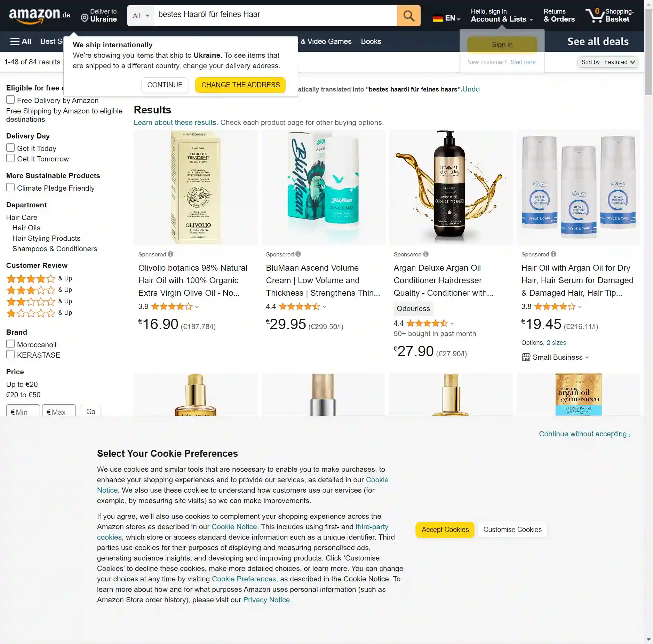Select Hair Oils department

coord(26,228)
